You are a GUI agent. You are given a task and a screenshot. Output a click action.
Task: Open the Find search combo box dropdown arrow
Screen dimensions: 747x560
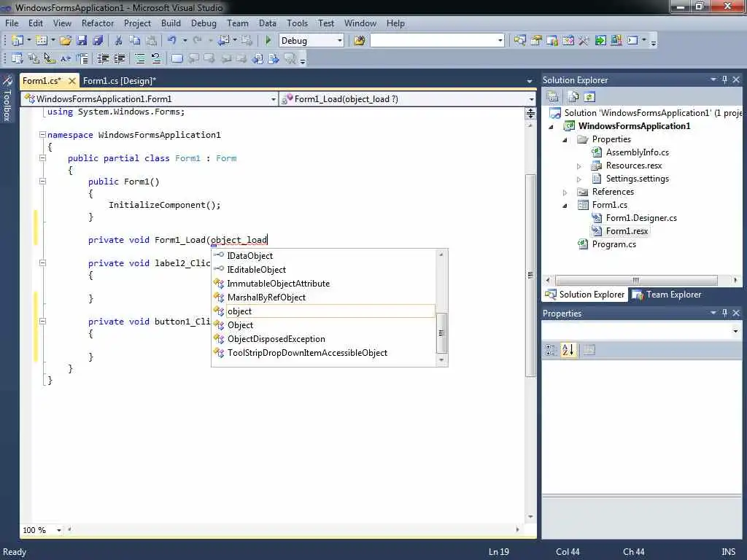click(x=500, y=41)
